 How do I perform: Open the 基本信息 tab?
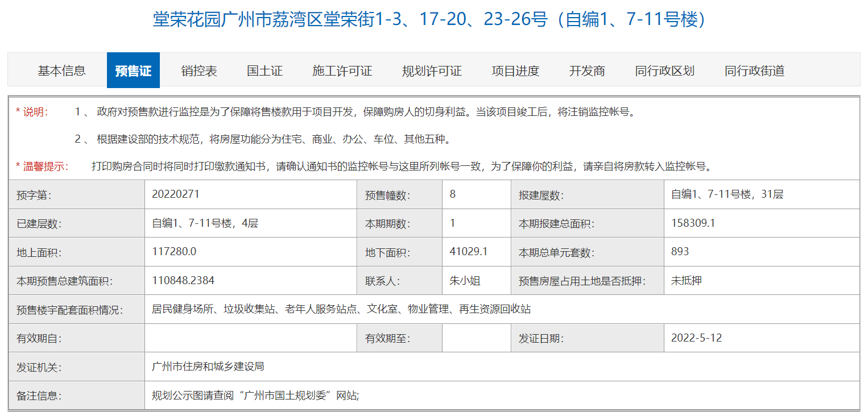click(x=61, y=70)
